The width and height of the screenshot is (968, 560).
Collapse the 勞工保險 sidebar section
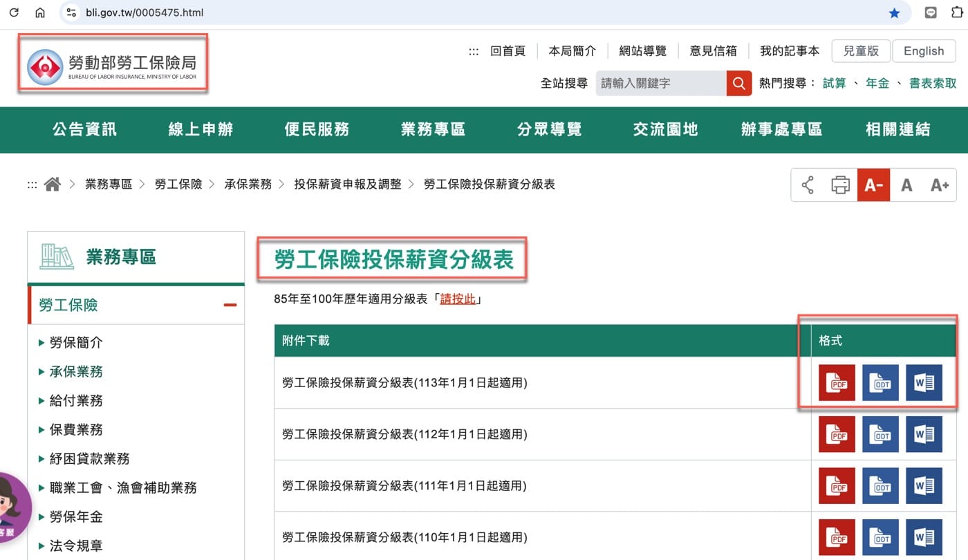(x=230, y=305)
